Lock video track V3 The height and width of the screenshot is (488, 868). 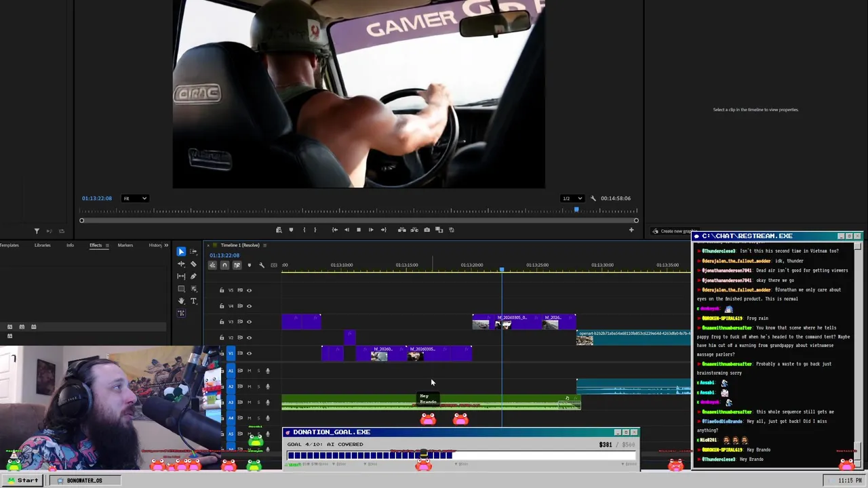[x=221, y=322]
